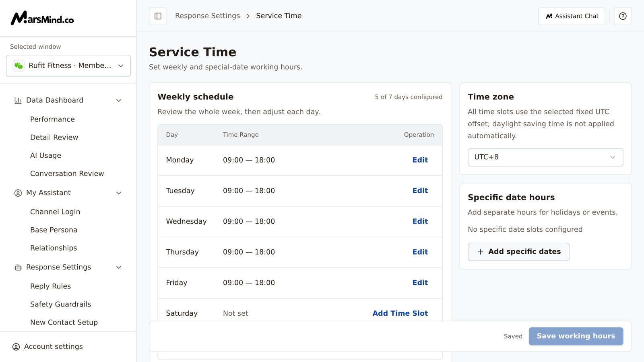
Task: Open the help question mark icon
Action: click(623, 16)
